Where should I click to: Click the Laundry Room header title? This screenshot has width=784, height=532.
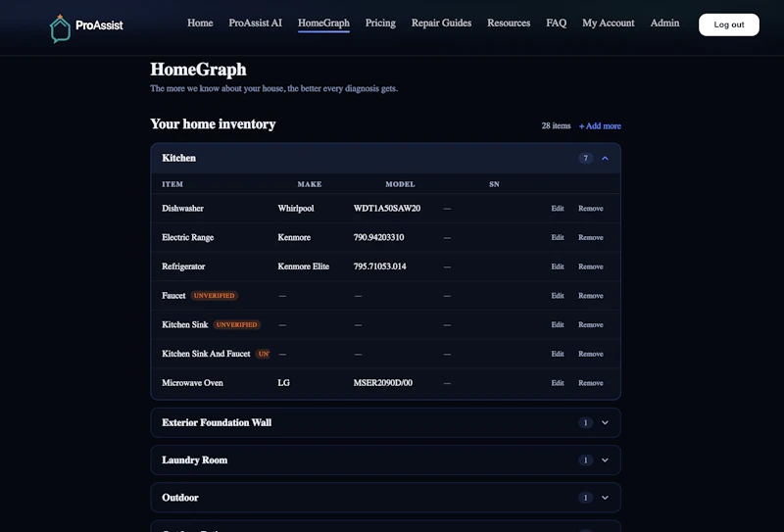[x=194, y=460]
